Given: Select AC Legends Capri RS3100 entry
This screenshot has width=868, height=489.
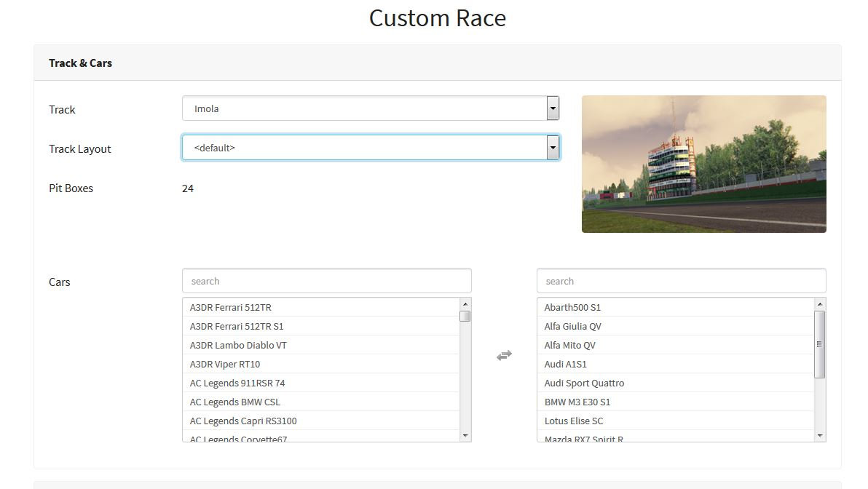Looking at the screenshot, I should (243, 421).
